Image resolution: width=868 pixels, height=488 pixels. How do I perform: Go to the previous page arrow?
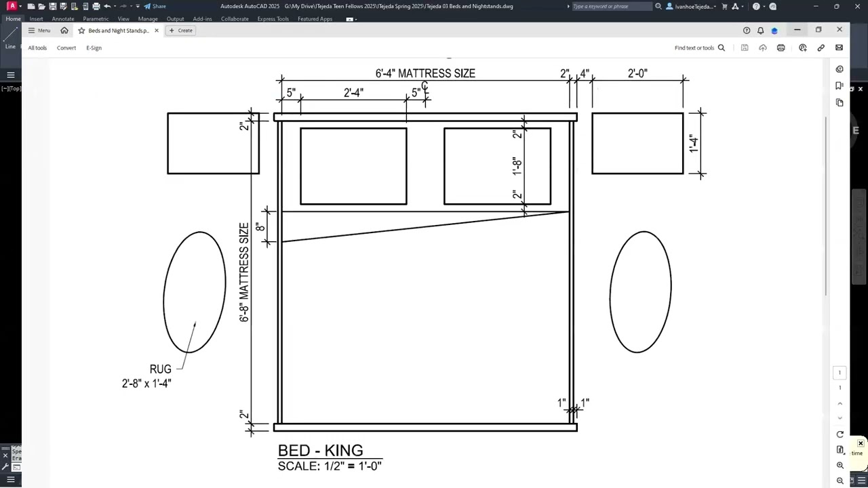click(x=840, y=404)
